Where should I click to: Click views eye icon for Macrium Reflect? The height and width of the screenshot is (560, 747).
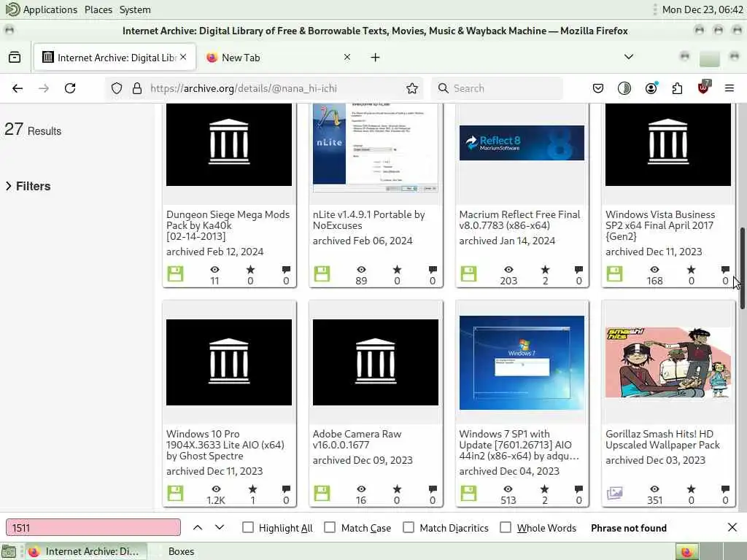click(x=508, y=270)
